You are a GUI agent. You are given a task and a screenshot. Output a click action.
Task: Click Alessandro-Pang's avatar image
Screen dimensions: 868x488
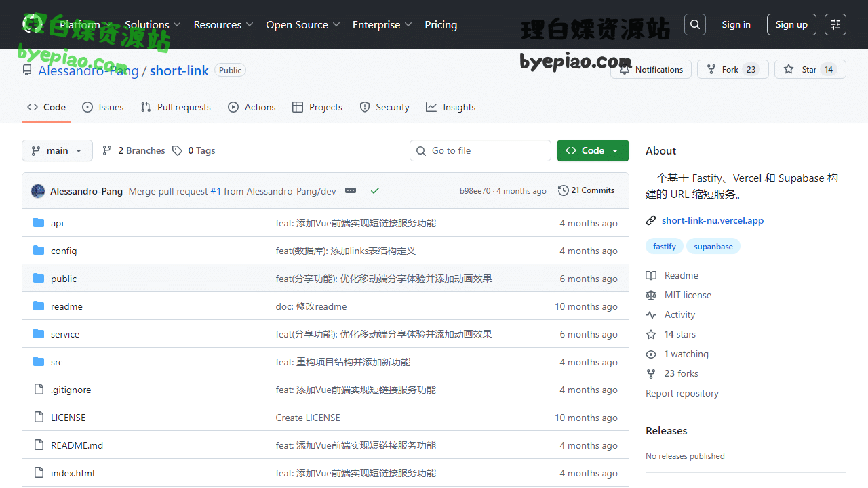38,191
